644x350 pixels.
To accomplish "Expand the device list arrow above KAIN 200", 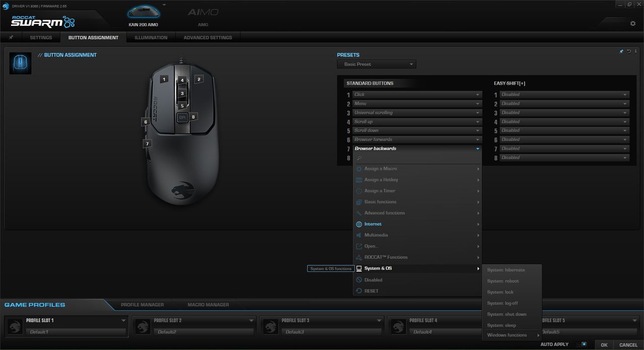I will [164, 5].
